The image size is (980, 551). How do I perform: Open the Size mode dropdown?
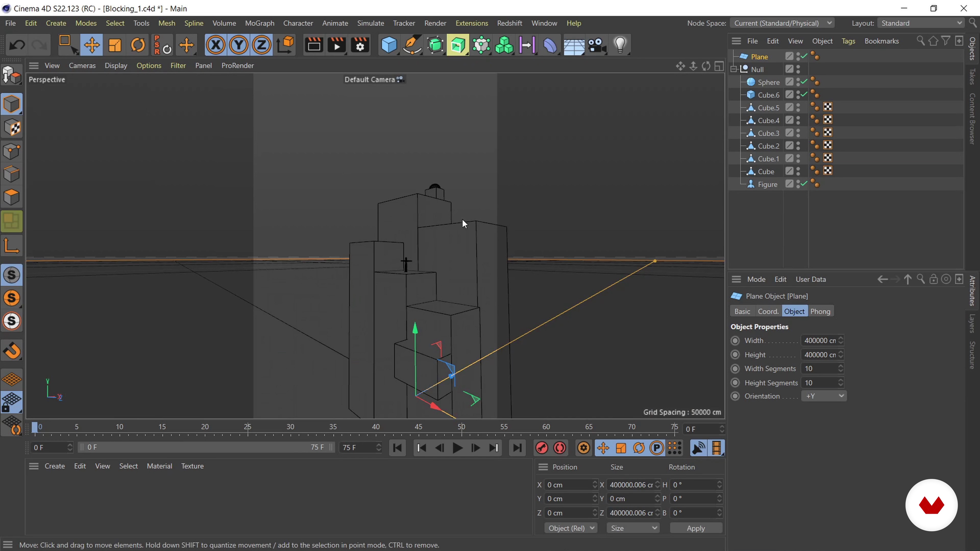pyautogui.click(x=633, y=528)
